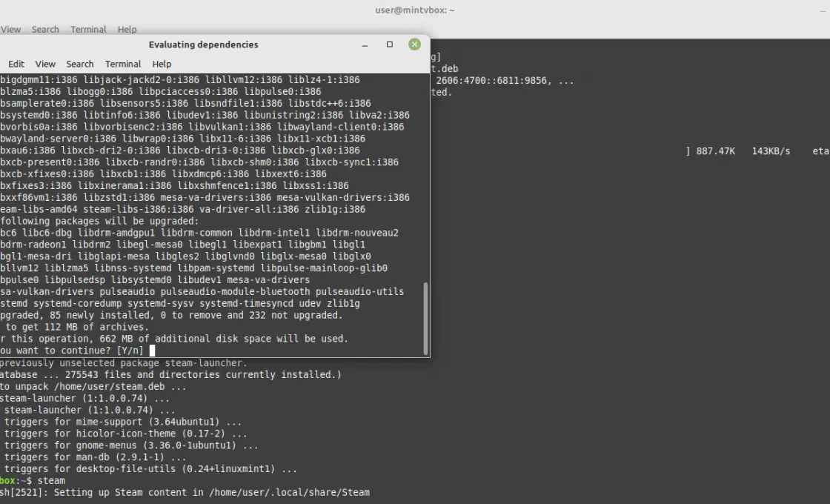Screen dimensions: 830x504
Task: Click 'triggers for man-db (2.9.1-1)' line
Action: click(96, 457)
